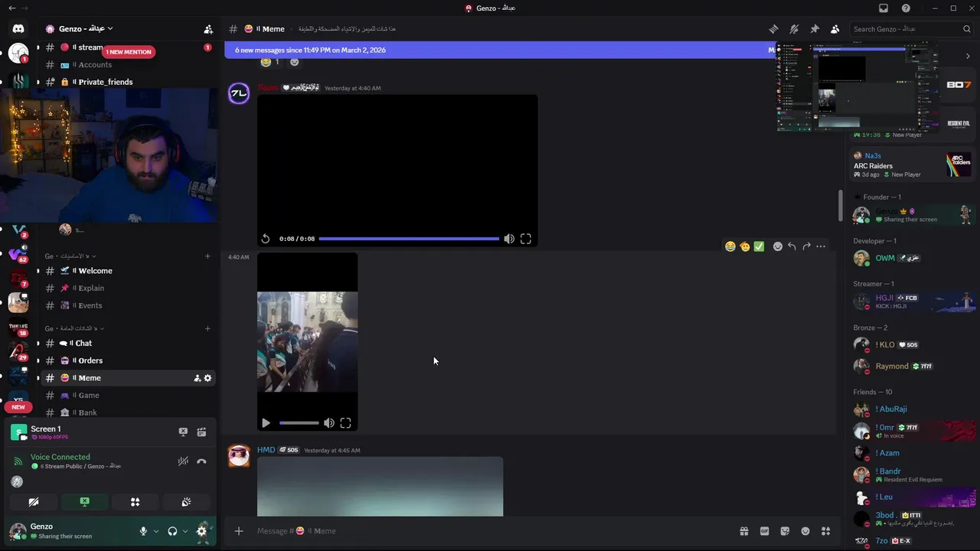The width and height of the screenshot is (980, 551).
Task: React with the salute emoji
Action: (x=744, y=246)
